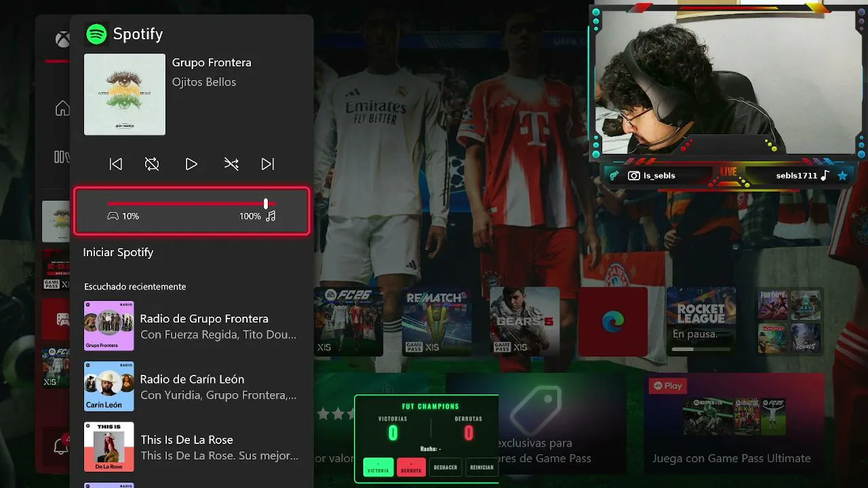This screenshot has width=868, height=488.
Task: Open This Is De La Rose playlist
Action: tap(192, 447)
